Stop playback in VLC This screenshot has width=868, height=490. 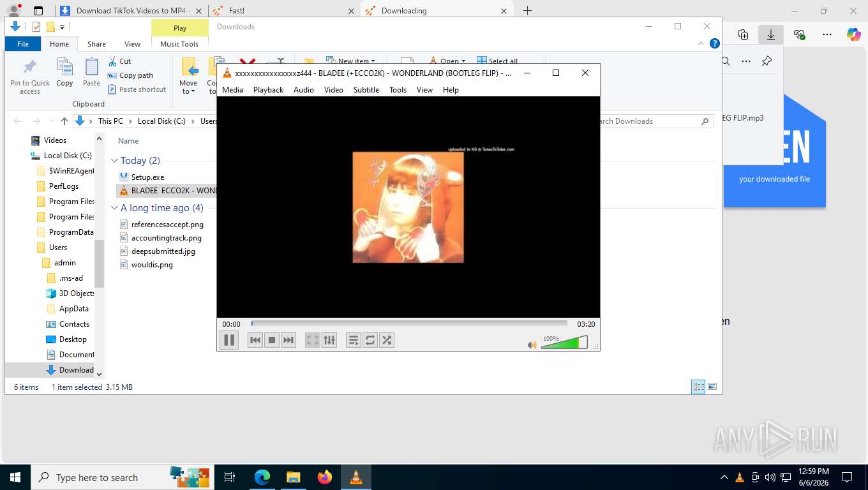point(272,340)
